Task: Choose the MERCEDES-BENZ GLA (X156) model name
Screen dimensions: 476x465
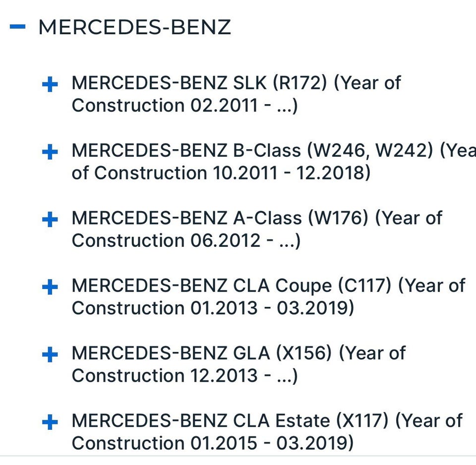Action: pos(201,353)
